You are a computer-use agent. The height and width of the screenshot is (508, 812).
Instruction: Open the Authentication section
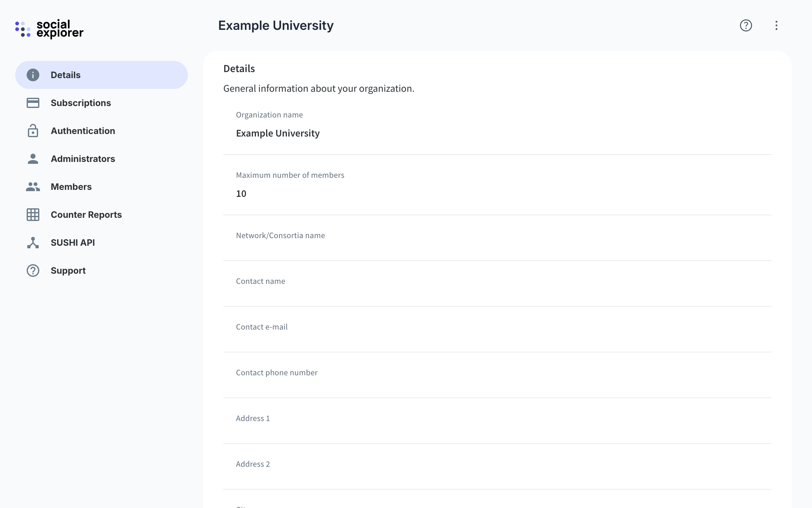coord(101,131)
